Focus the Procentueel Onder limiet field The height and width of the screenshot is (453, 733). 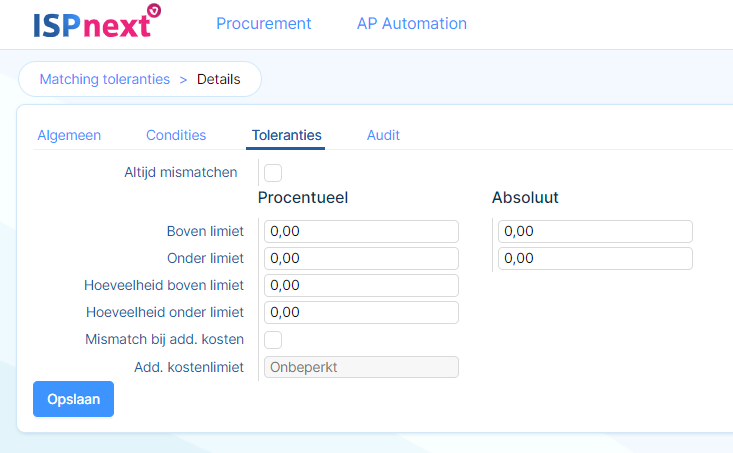coord(361,259)
